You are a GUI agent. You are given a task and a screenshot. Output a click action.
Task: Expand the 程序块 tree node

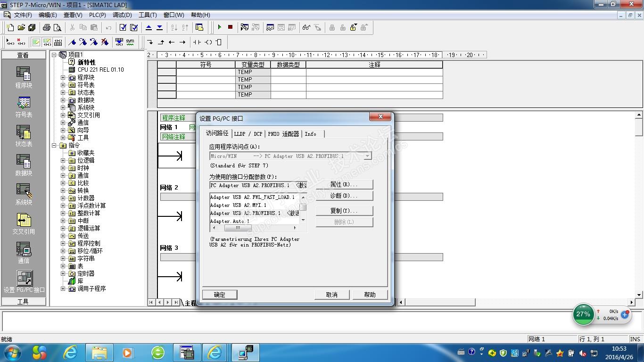(x=63, y=77)
